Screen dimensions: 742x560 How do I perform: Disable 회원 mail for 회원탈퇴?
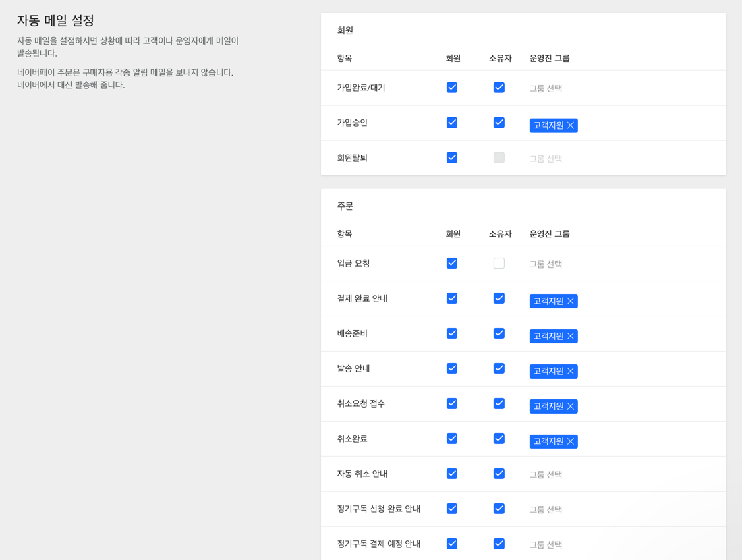click(x=452, y=157)
